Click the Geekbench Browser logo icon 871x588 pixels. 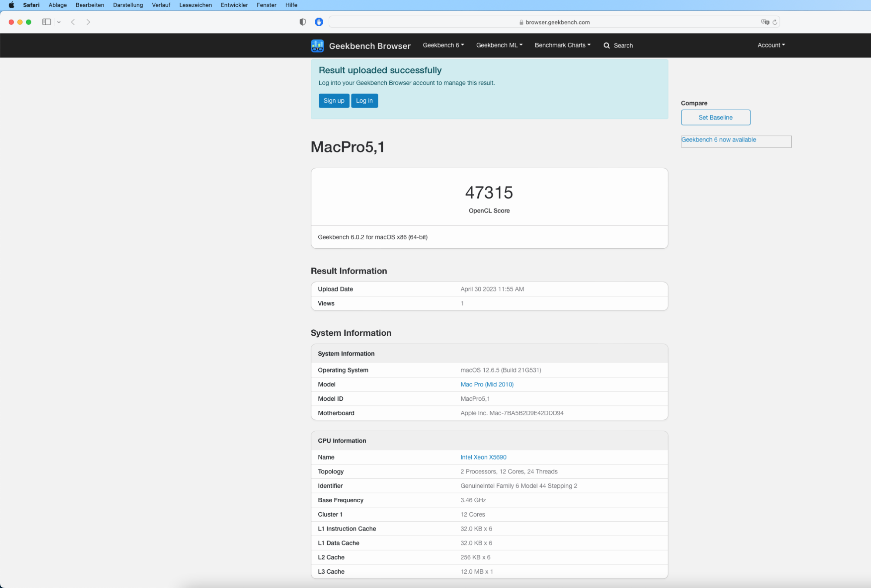pyautogui.click(x=317, y=46)
